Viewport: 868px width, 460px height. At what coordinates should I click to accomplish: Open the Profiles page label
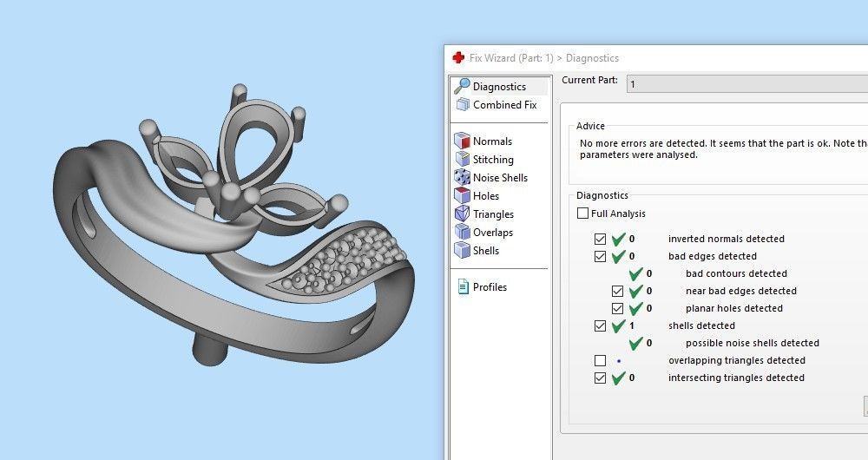(490, 287)
